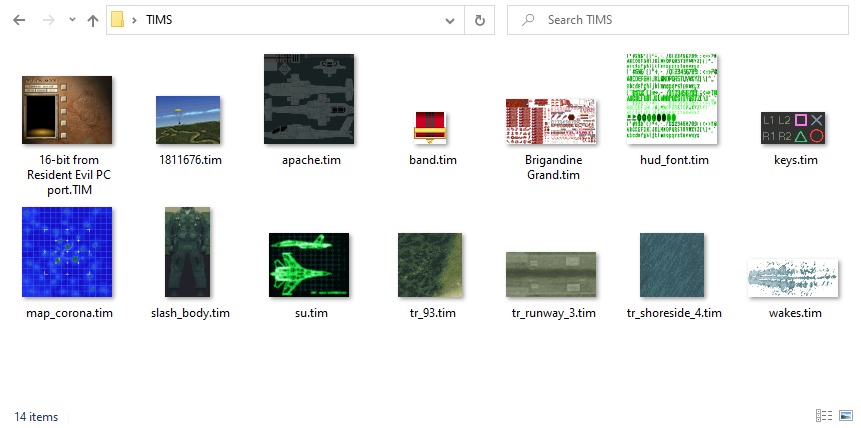The image size is (861, 428).
Task: Click the TIMS breadcrumb in address bar
Action: pos(159,20)
